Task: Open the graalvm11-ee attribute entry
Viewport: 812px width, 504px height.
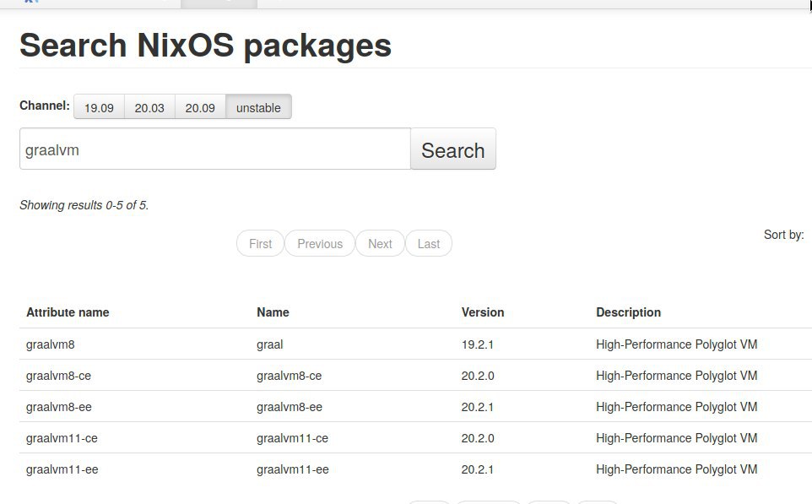Action: click(x=62, y=469)
